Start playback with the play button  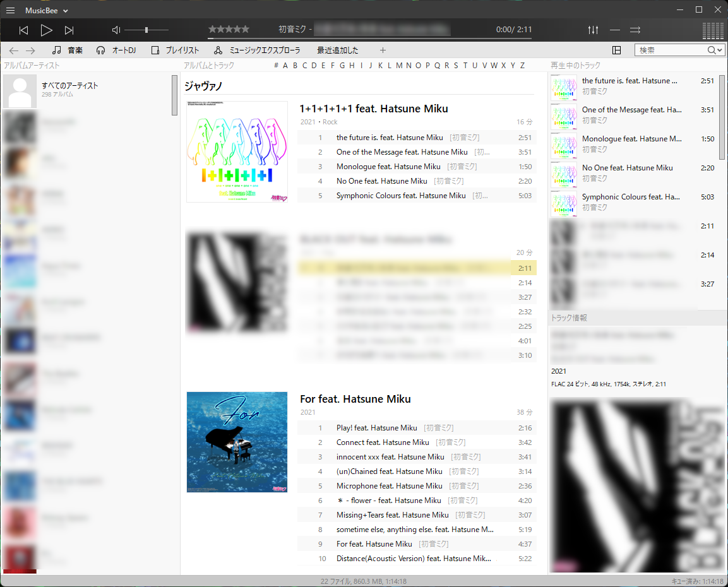pyautogui.click(x=46, y=30)
